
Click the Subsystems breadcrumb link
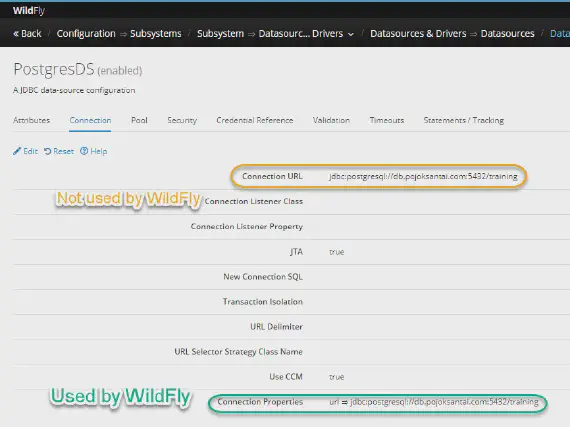pyautogui.click(x=156, y=33)
